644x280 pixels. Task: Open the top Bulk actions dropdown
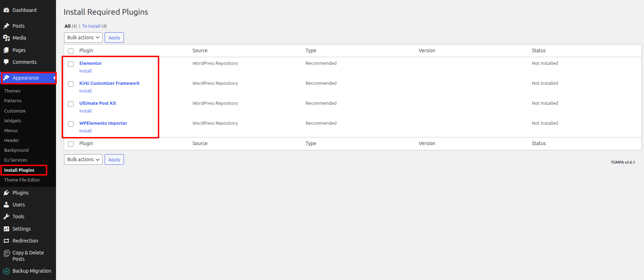[83, 37]
